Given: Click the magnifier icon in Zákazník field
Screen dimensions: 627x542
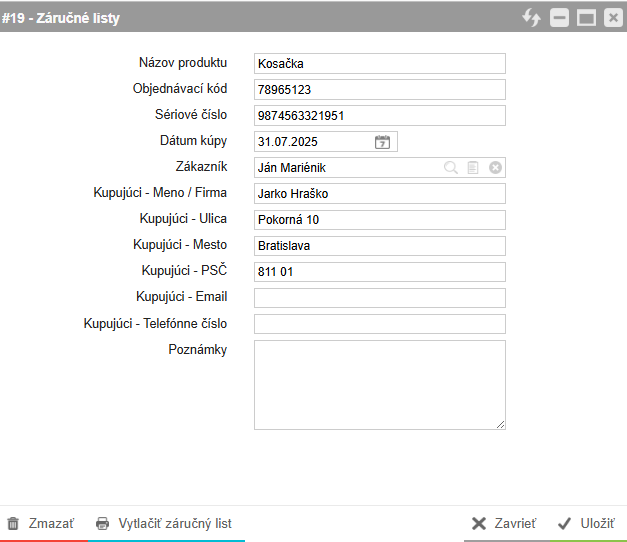Looking at the screenshot, I should [x=451, y=168].
